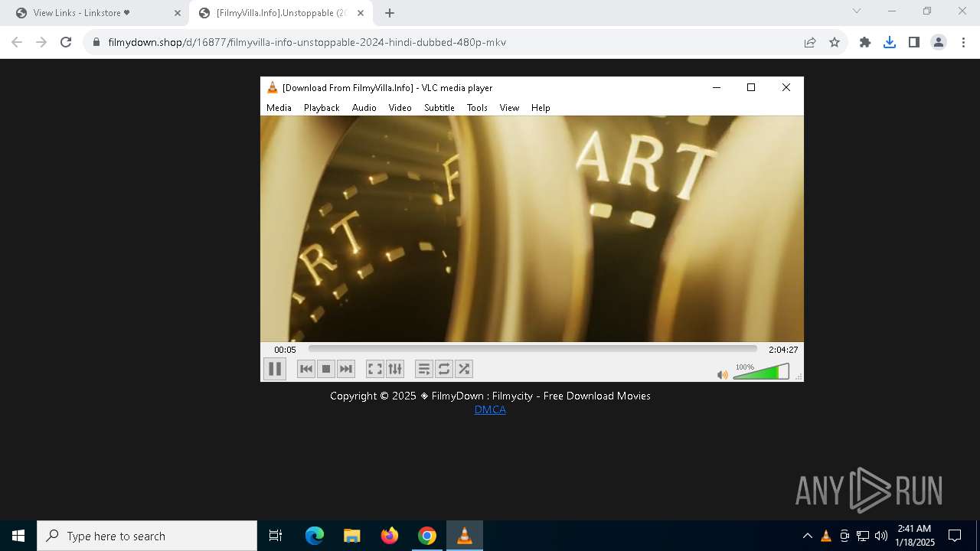This screenshot has height=551, width=980.
Task: Reload the current page
Action: pos(66,42)
